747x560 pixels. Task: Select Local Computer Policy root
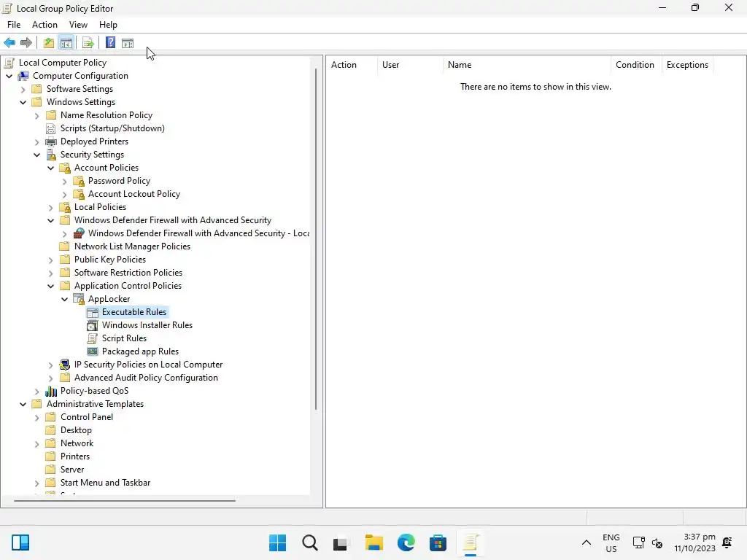[63, 63]
